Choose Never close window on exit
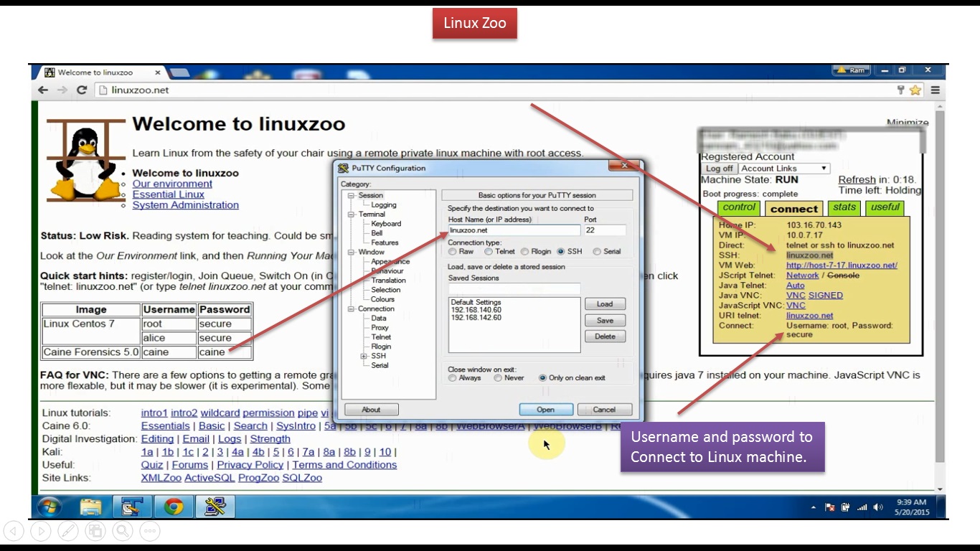Image resolution: width=980 pixels, height=551 pixels. click(x=497, y=378)
